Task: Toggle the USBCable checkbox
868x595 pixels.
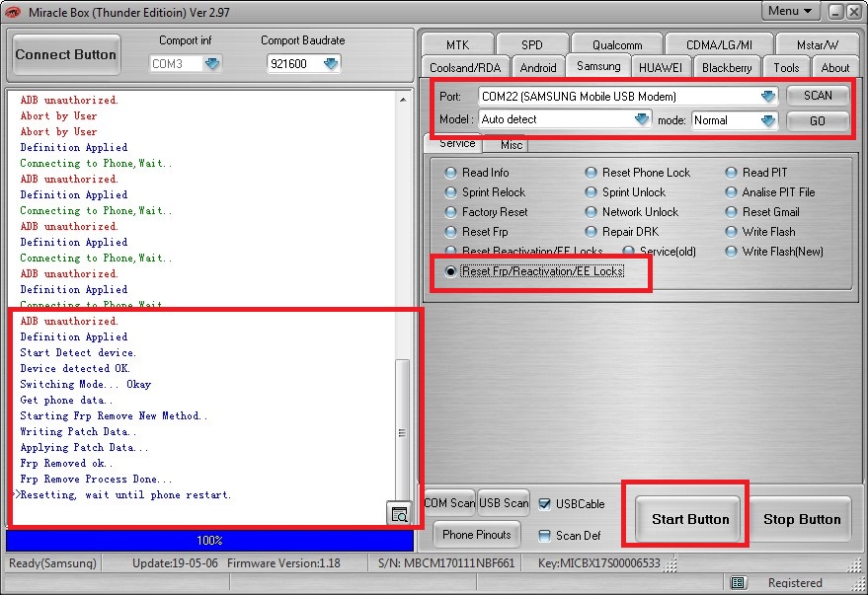Action: pyautogui.click(x=545, y=504)
